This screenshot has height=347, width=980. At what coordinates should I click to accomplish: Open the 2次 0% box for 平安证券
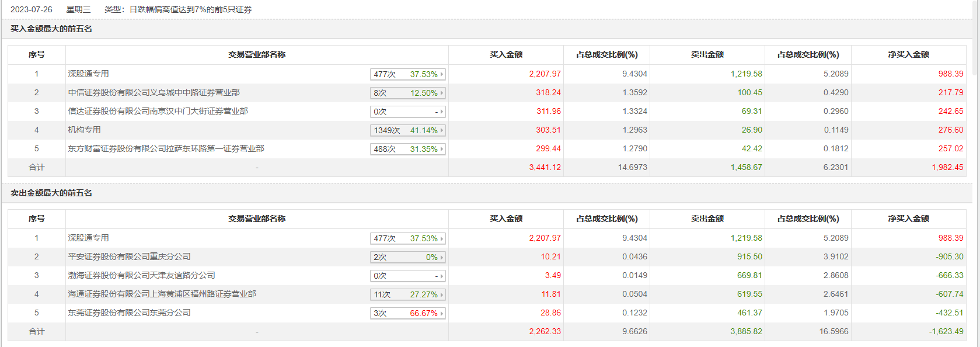407,257
